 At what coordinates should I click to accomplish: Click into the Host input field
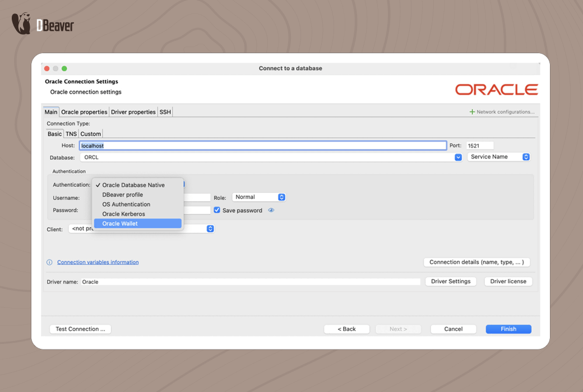tap(262, 146)
